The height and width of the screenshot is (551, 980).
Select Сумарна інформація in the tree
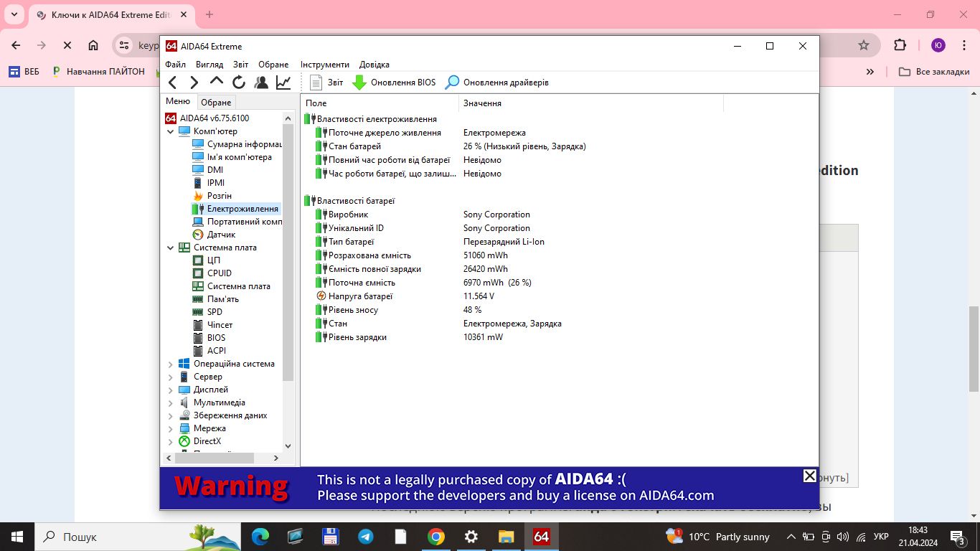click(x=237, y=144)
